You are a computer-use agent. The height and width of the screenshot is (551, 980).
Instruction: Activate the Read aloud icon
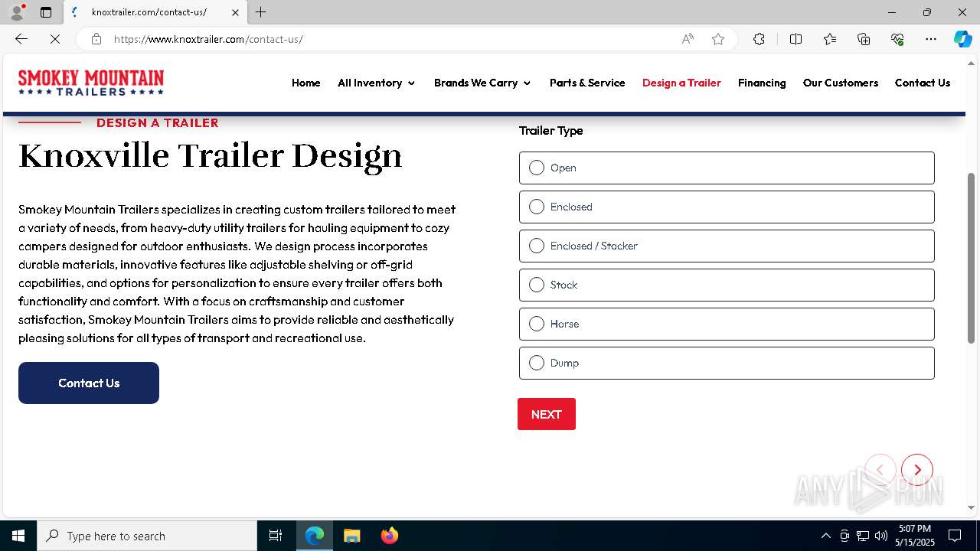(688, 39)
